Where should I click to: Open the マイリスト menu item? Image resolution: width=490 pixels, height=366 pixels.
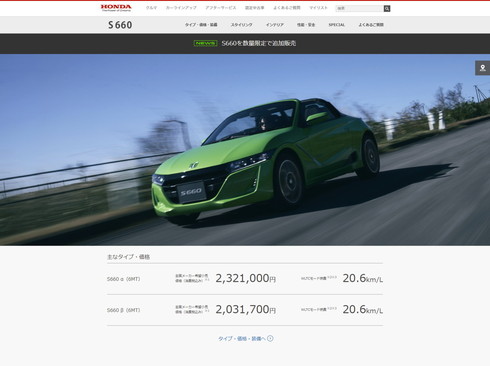tap(318, 8)
